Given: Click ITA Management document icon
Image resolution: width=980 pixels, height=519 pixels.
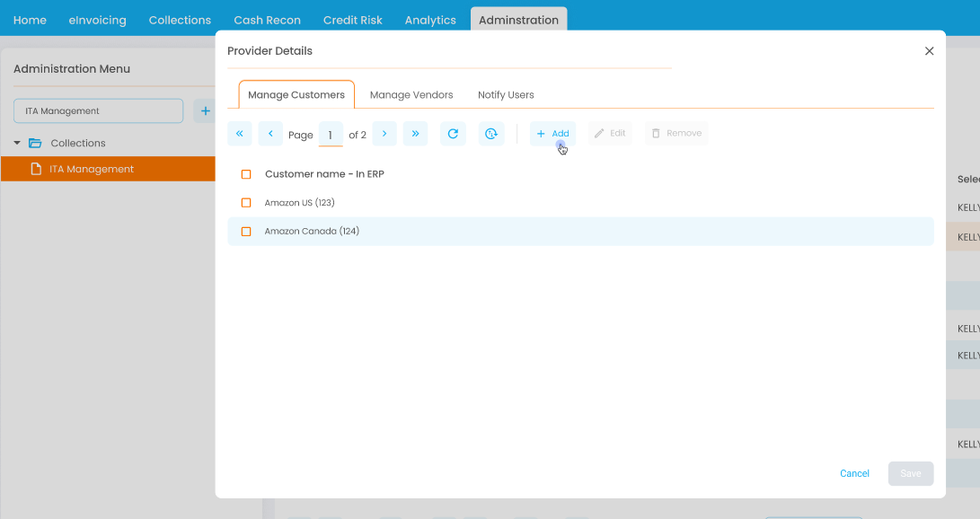Looking at the screenshot, I should (x=36, y=169).
